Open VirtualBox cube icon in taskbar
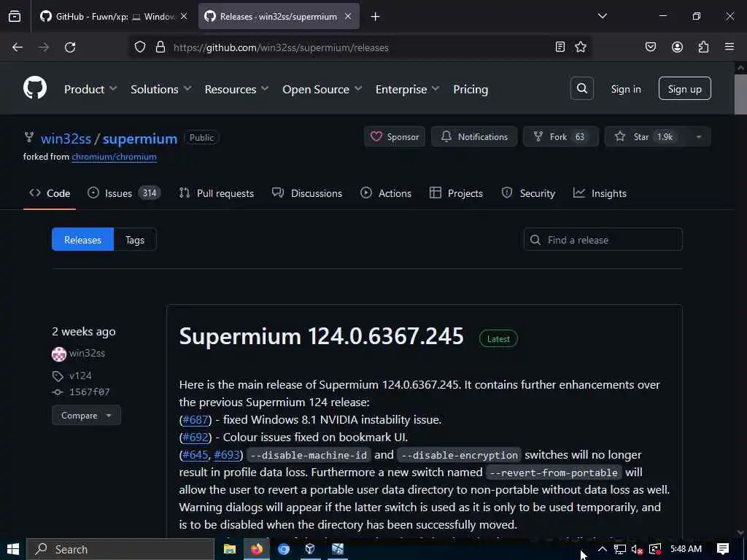Viewport: 747px width, 560px height. click(310, 549)
